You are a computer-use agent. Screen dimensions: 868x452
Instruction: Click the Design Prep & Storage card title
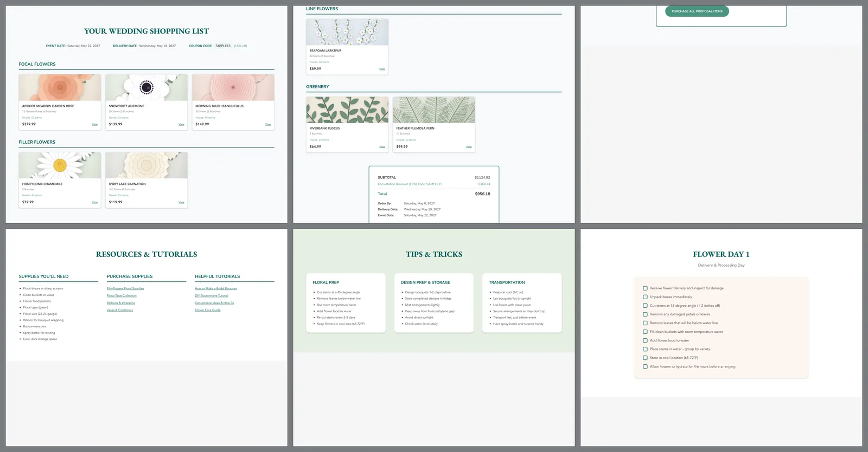[x=425, y=282]
